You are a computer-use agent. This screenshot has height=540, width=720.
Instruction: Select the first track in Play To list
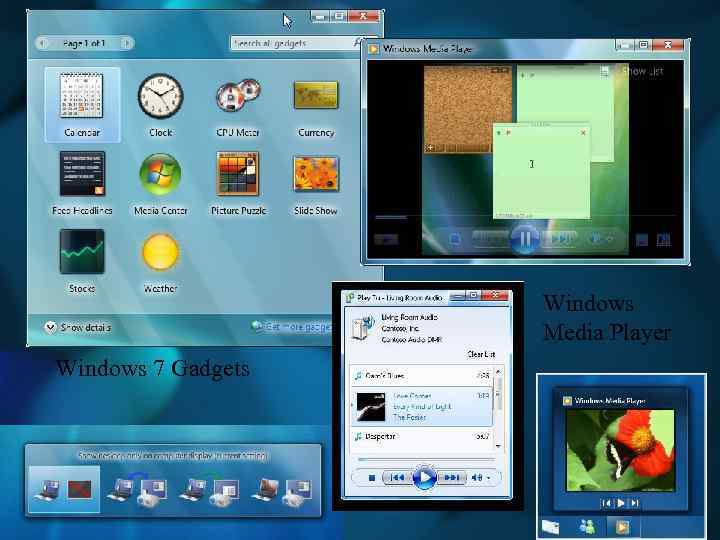[x=422, y=376]
